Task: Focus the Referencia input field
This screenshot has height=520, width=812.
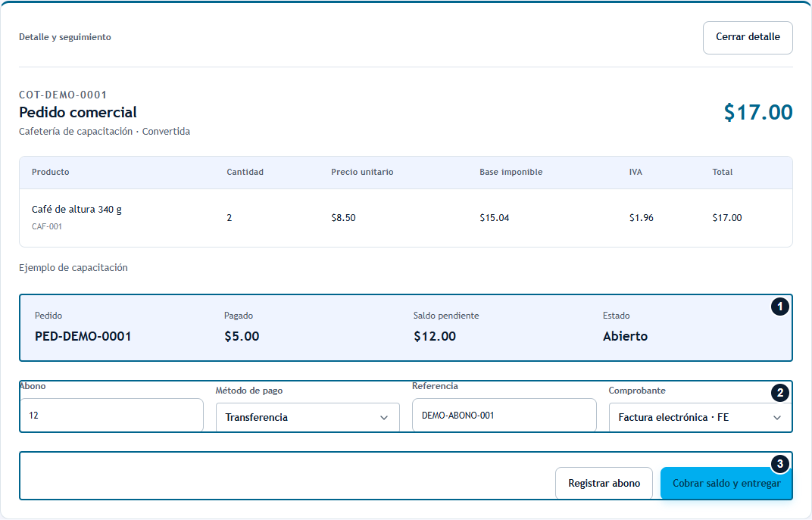Action: [x=504, y=415]
